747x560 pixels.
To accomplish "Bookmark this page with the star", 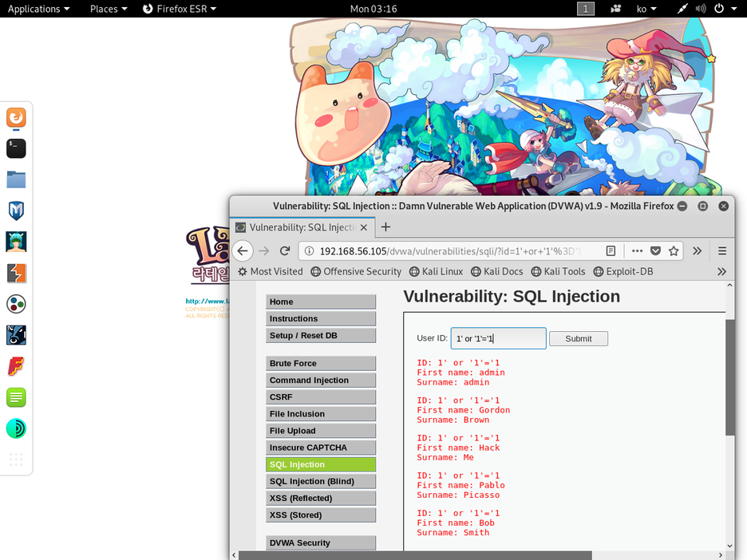I will 674,251.
